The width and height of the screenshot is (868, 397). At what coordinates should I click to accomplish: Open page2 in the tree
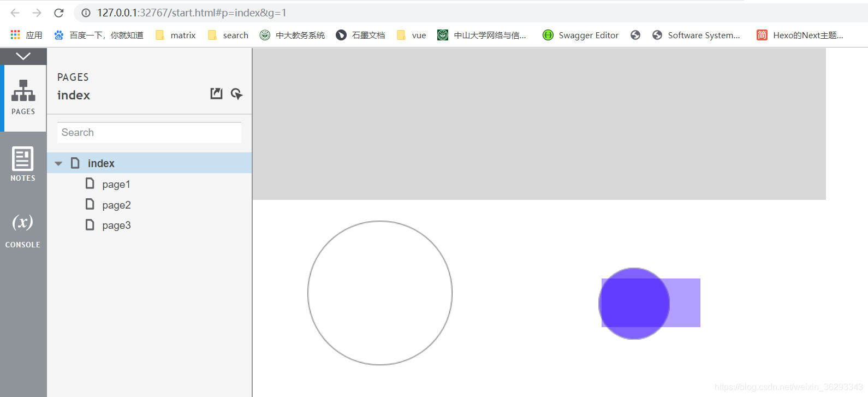[x=116, y=205]
